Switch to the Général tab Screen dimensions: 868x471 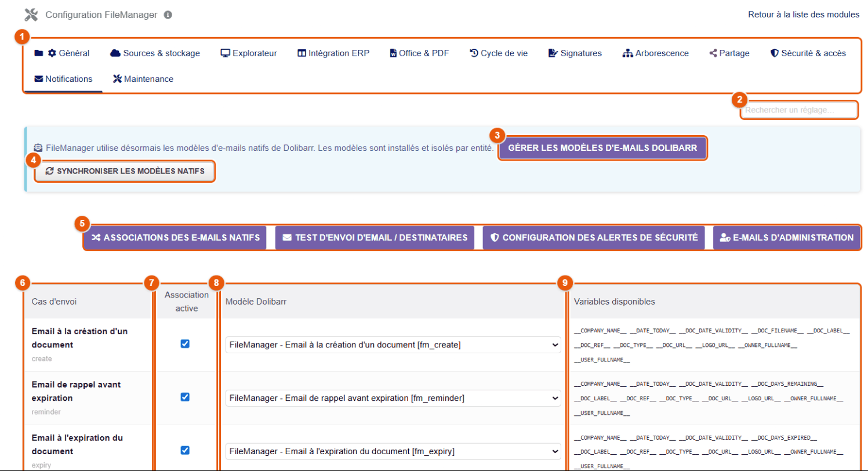pos(62,53)
